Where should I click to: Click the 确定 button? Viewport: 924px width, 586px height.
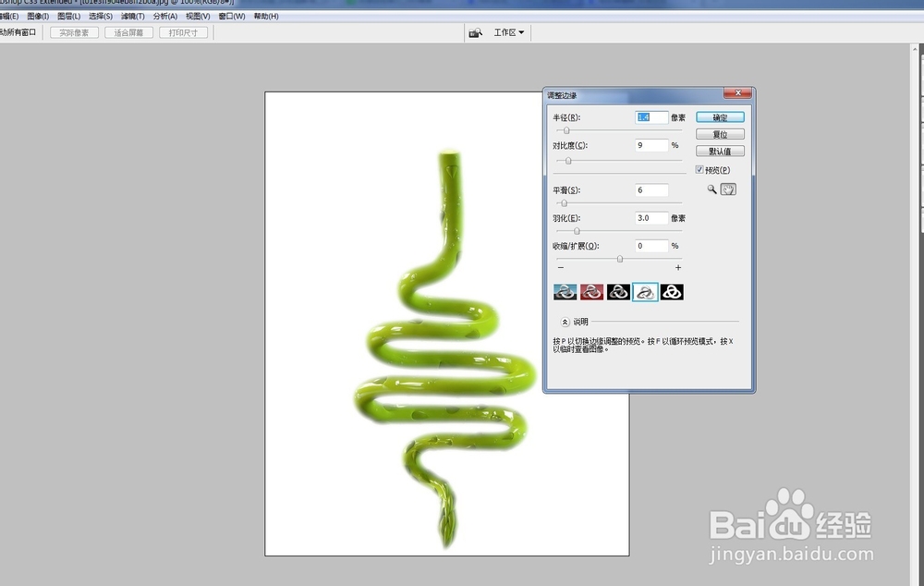pos(720,117)
